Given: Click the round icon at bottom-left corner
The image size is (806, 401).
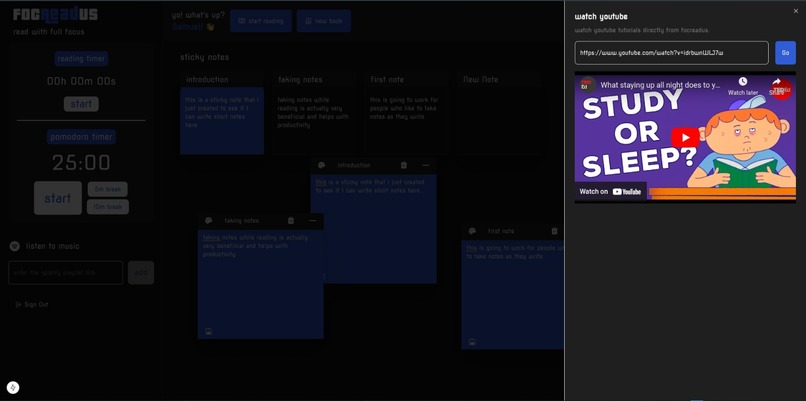Looking at the screenshot, I should pos(13,388).
